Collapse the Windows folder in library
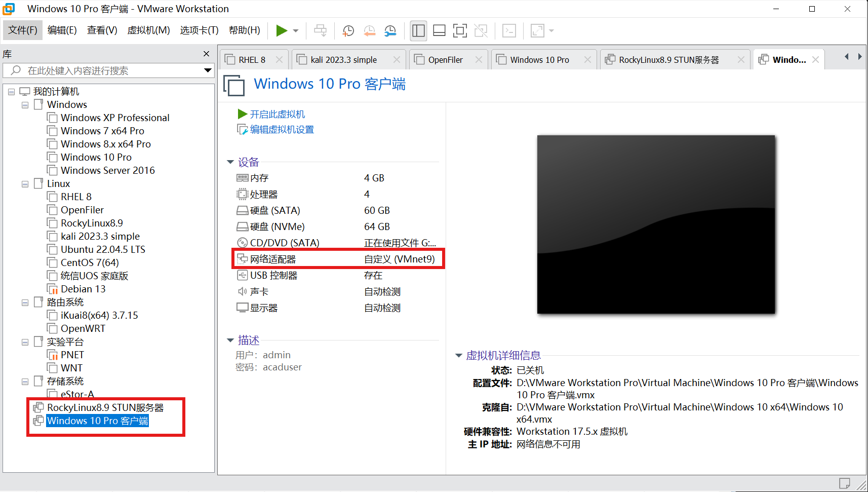The height and width of the screenshot is (492, 868). click(x=25, y=105)
